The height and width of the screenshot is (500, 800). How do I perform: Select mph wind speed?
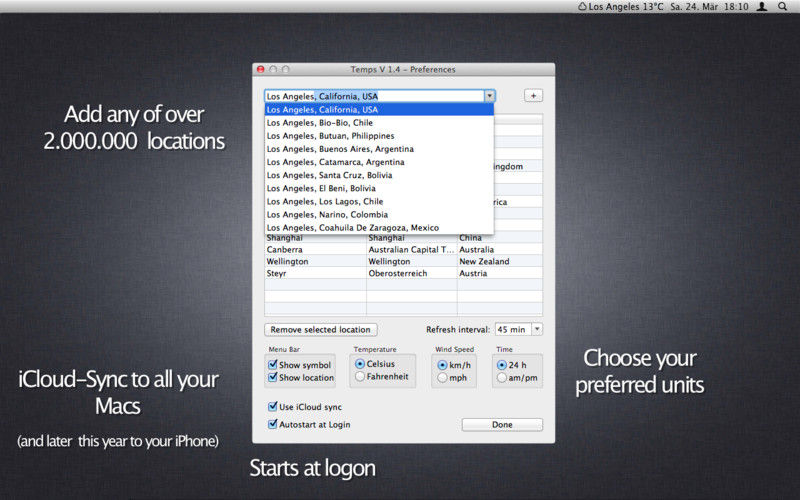click(x=442, y=378)
